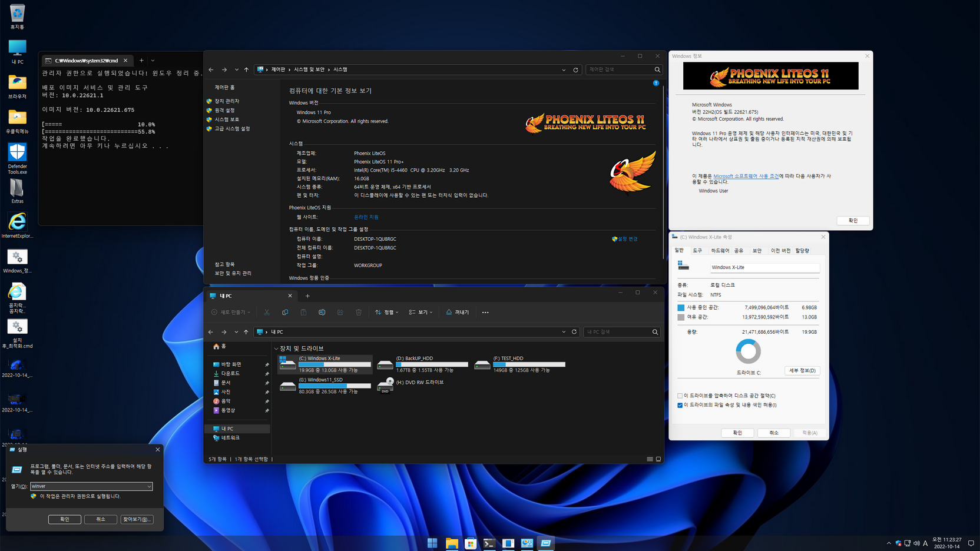Click the Cut scissors icon in the 내 PC toolbar

tap(267, 313)
